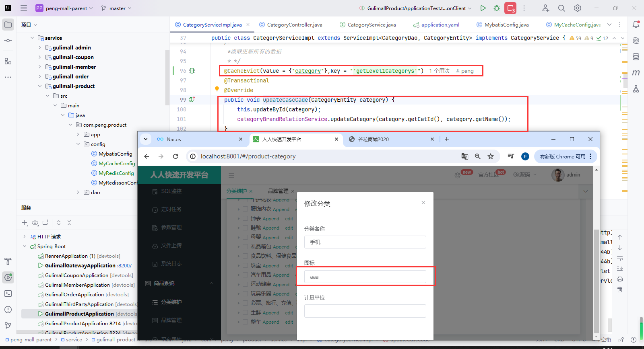644x349 pixels.
Task: Tick the checkbox next to 钟表
Action: (x=245, y=218)
